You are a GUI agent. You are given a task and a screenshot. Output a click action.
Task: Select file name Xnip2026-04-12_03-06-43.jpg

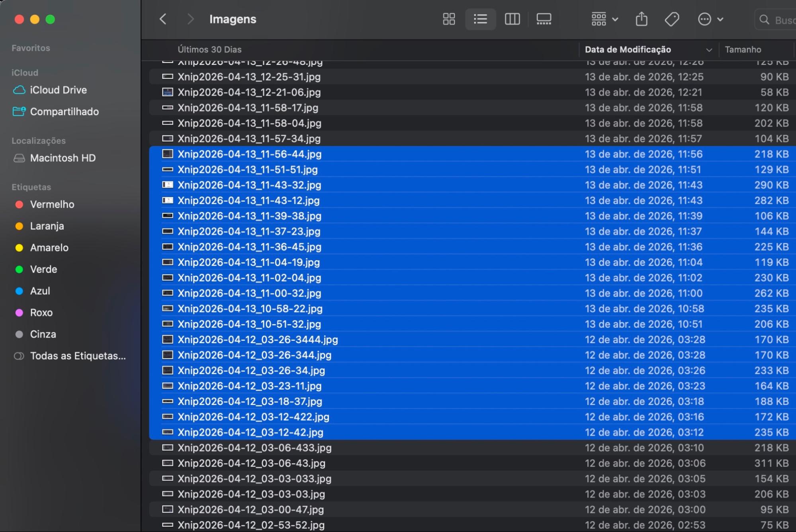click(251, 463)
